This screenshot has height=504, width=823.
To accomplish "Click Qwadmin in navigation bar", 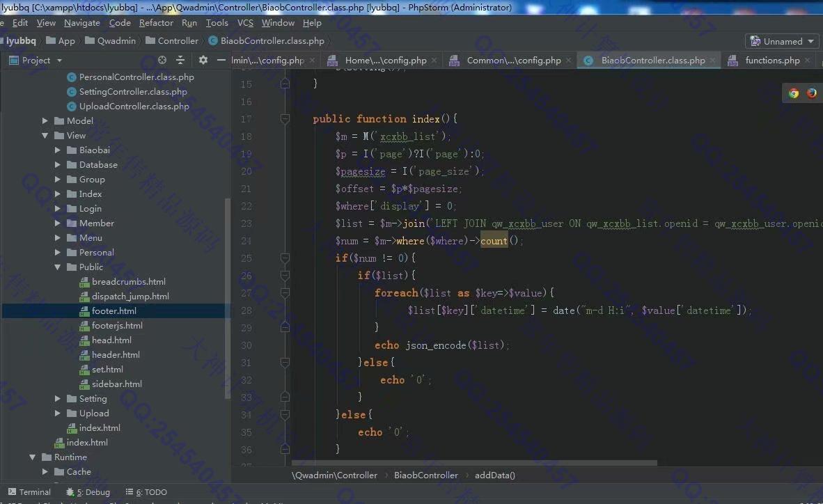I will [x=110, y=41].
